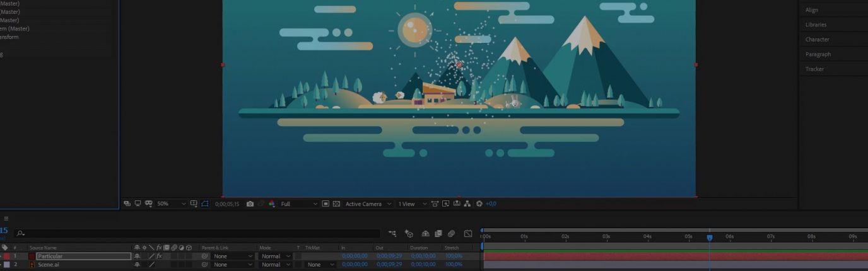Open the Active Camera view dropdown
The image size is (868, 271).
click(x=368, y=204)
